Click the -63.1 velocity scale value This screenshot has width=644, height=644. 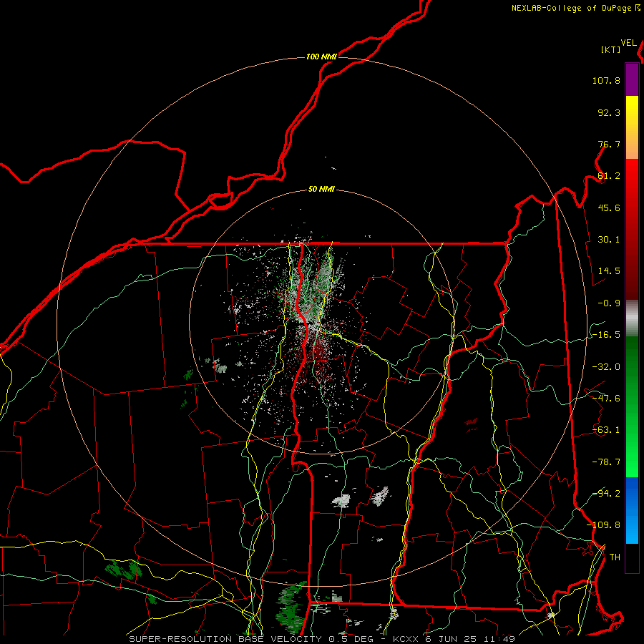tap(606, 430)
